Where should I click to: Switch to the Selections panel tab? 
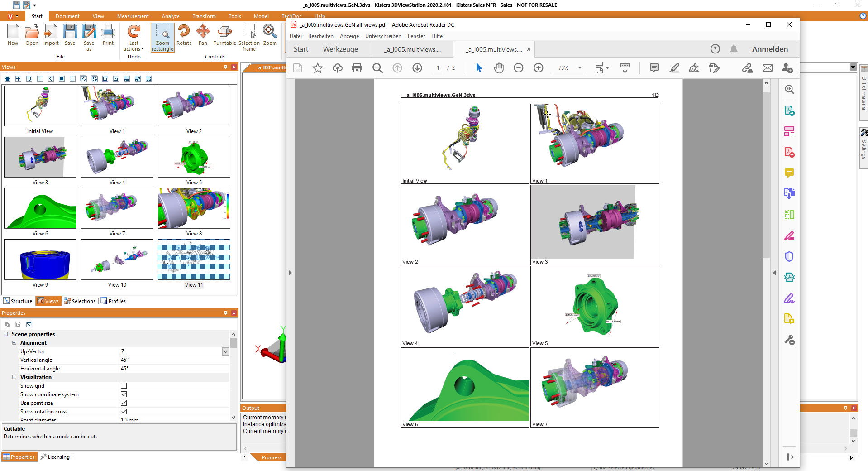(x=80, y=301)
